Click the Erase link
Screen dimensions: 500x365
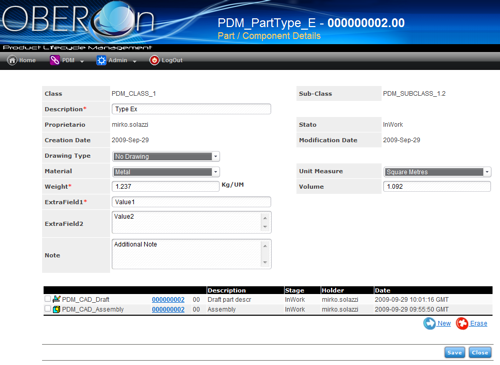pos(479,323)
